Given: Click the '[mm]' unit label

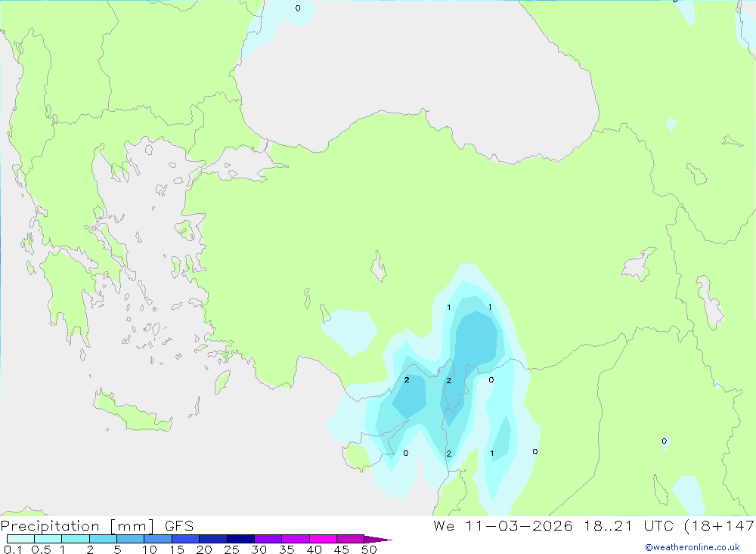Looking at the screenshot, I should [132, 526].
